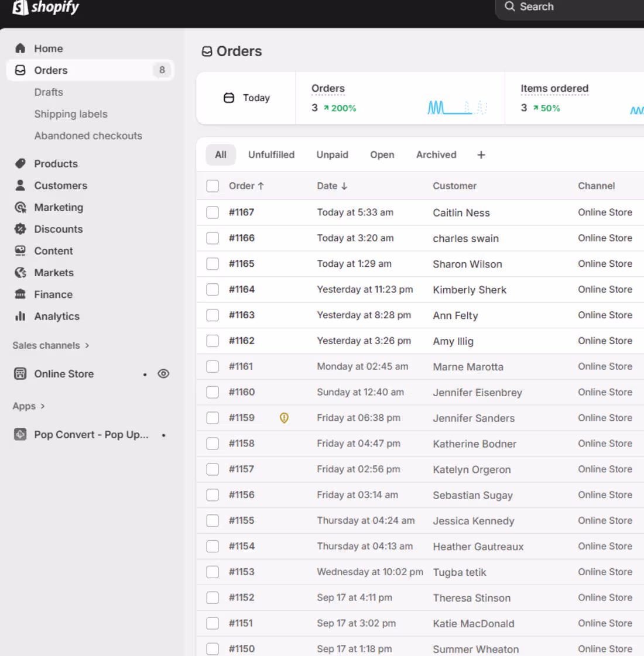Click the Orders page title icon

coord(207,51)
